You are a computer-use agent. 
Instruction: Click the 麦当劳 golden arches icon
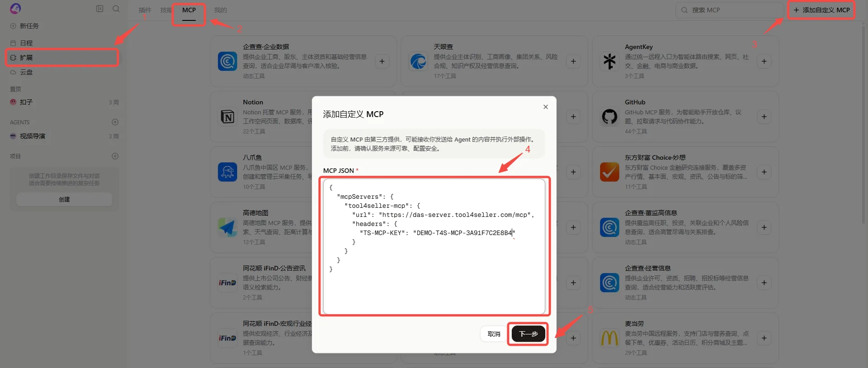click(610, 338)
